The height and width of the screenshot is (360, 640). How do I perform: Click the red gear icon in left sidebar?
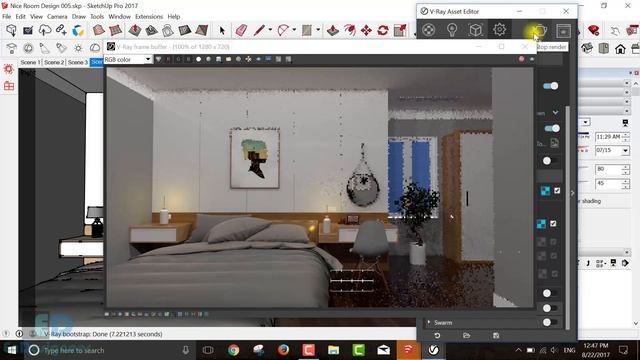point(9,69)
